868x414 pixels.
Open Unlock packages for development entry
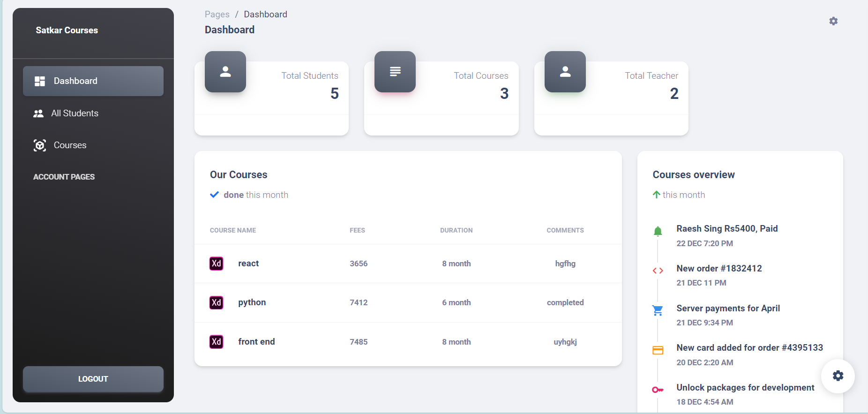tap(745, 388)
